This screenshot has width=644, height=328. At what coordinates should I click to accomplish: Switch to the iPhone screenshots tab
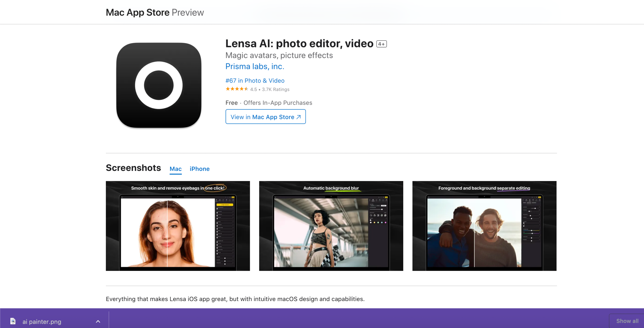coord(199,169)
